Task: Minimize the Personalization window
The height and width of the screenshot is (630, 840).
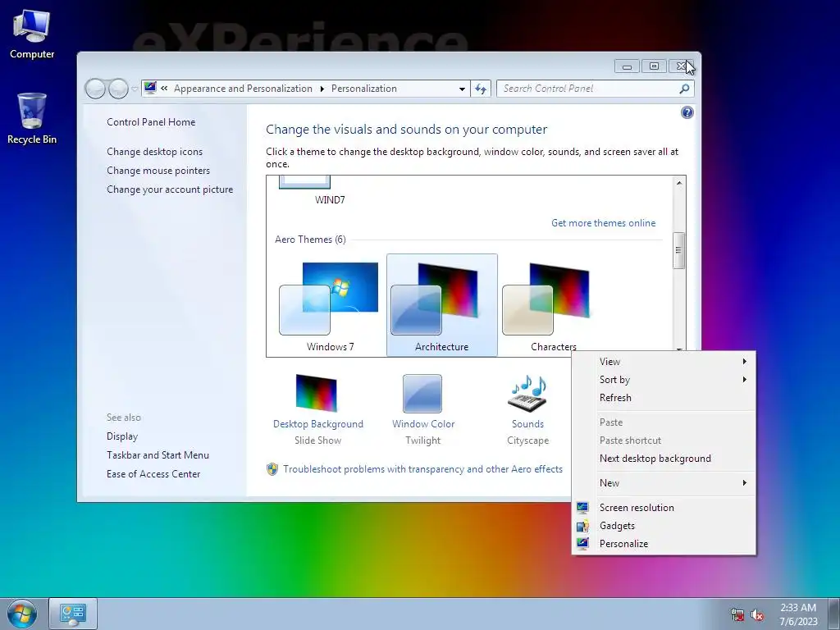Action: pyautogui.click(x=628, y=66)
